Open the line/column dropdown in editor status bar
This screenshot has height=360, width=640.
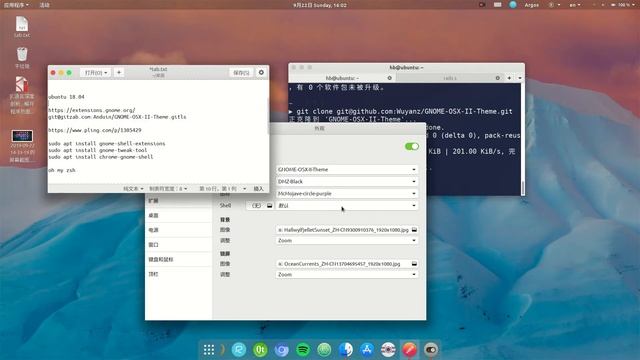[x=222, y=189]
